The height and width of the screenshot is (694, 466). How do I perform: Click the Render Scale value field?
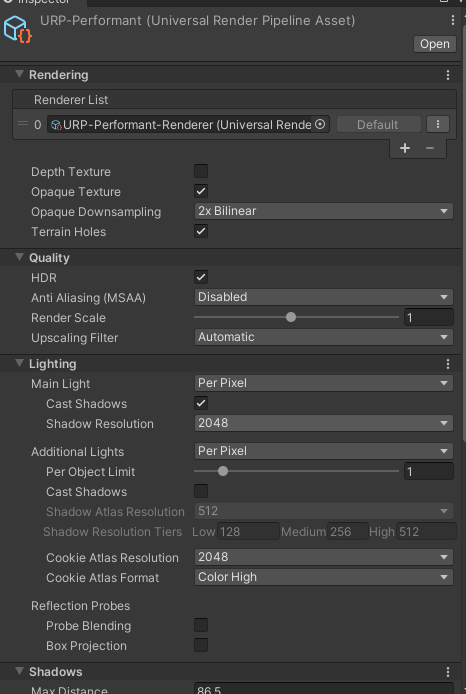pyautogui.click(x=428, y=317)
